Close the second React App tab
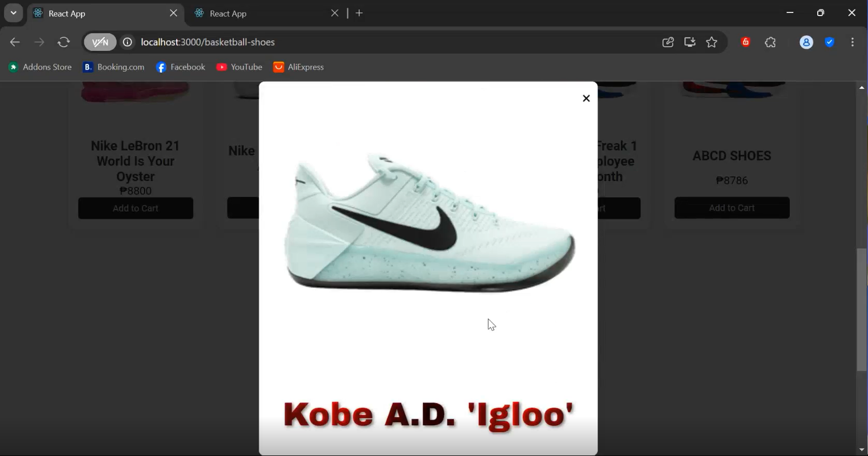868x456 pixels. tap(335, 13)
